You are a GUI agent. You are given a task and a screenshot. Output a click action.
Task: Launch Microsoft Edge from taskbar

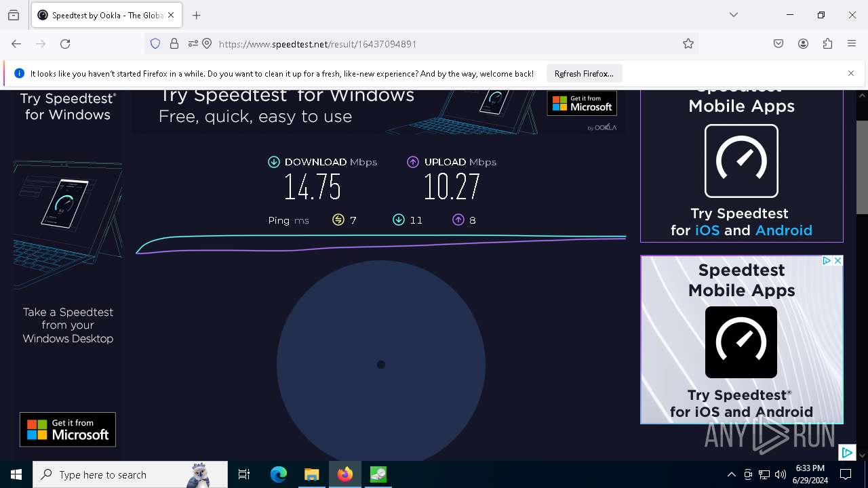[279, 474]
